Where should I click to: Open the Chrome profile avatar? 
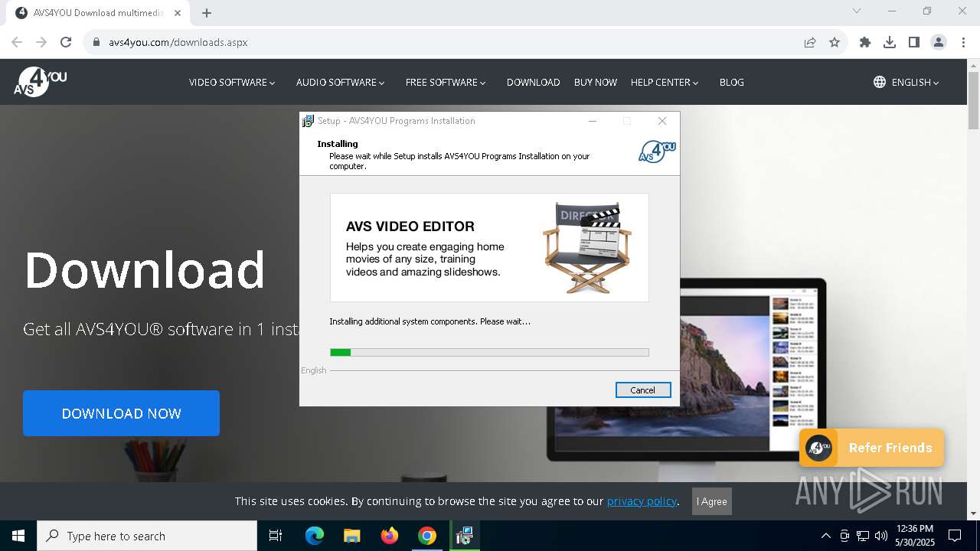pyautogui.click(x=939, y=42)
